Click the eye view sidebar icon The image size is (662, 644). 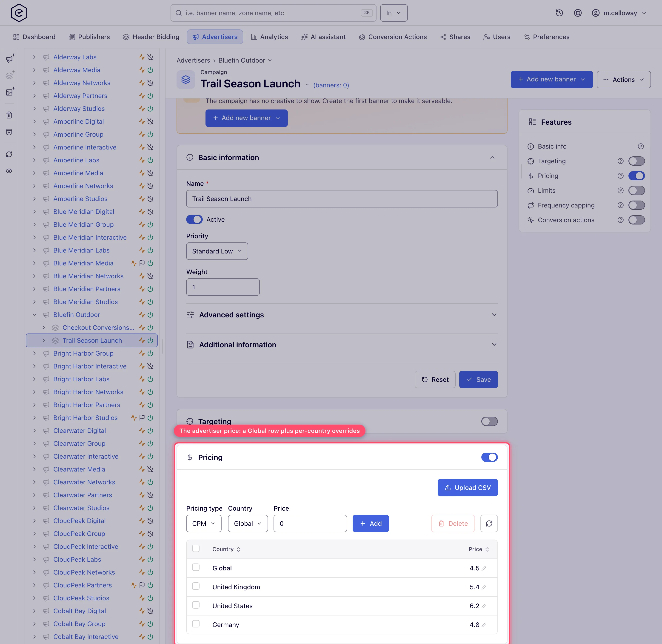(9, 171)
